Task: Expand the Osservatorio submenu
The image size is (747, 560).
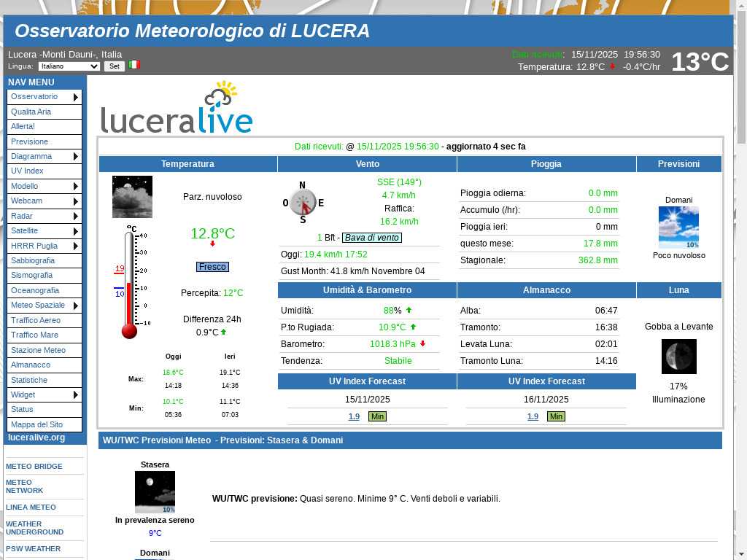Action: 44,97
